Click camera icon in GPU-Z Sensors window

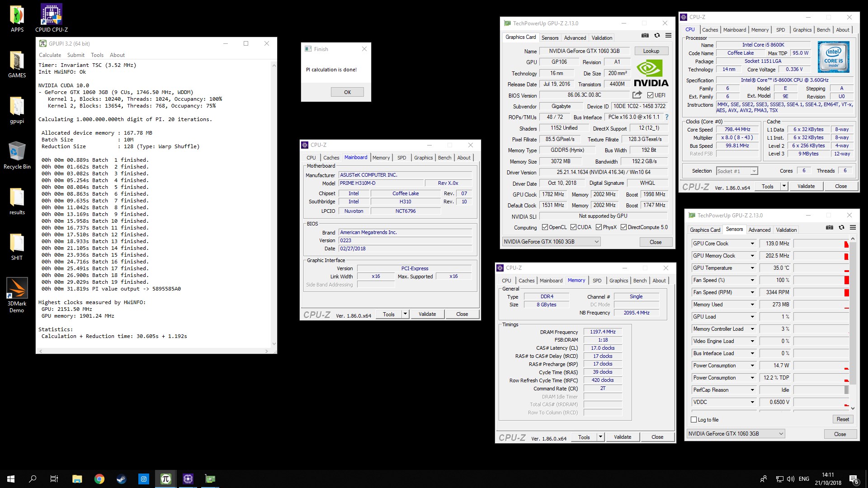coord(830,228)
